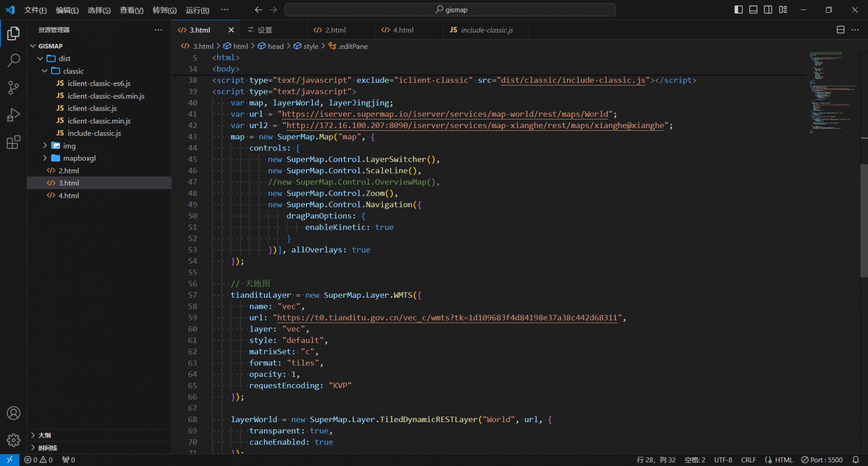This screenshot has height=466, width=868.
Task: Select .editPane in the breadcrumb
Action: pos(348,46)
